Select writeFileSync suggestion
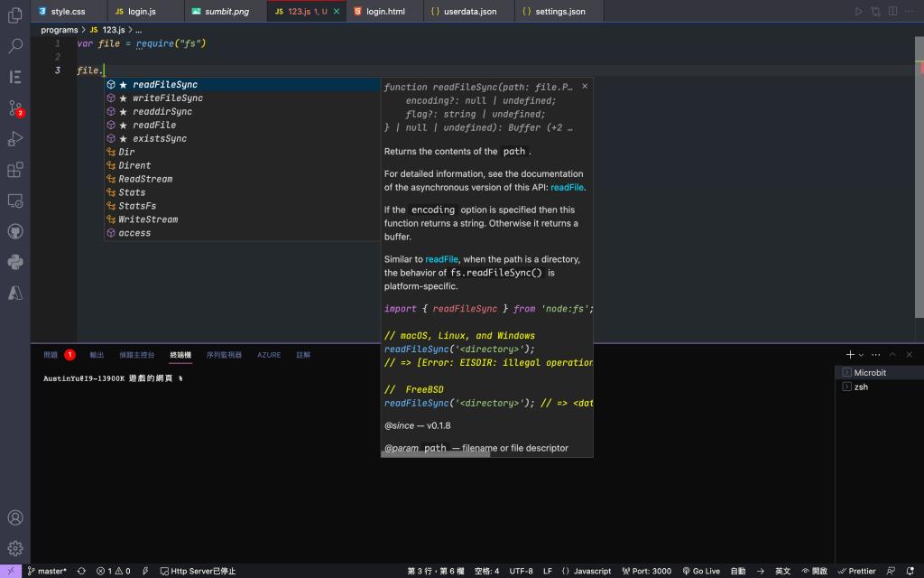This screenshot has height=578, width=924. point(242,98)
